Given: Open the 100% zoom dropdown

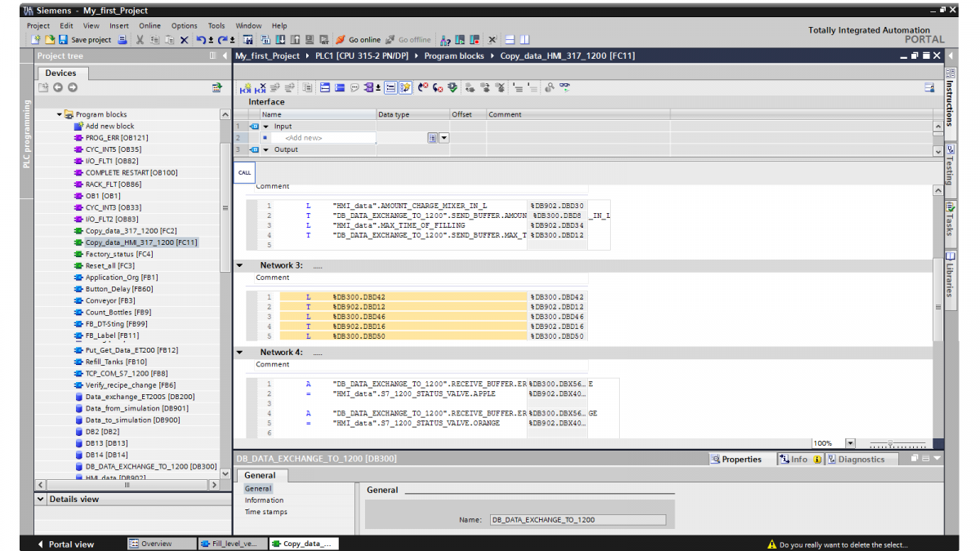Looking at the screenshot, I should coord(850,443).
